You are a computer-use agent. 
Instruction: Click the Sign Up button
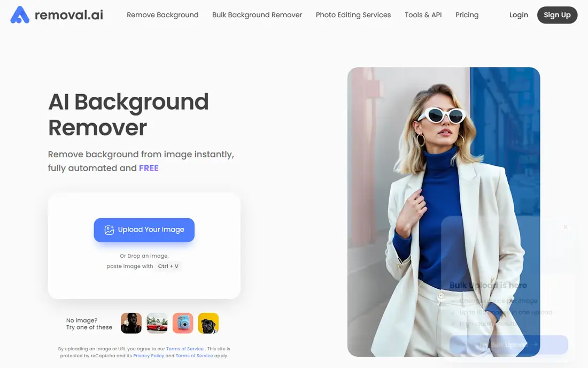pos(557,15)
